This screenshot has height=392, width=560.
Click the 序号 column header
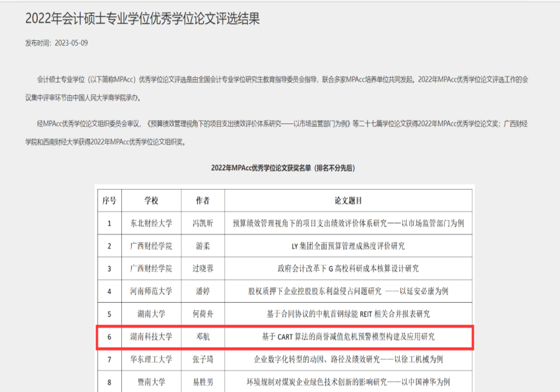pyautogui.click(x=109, y=201)
